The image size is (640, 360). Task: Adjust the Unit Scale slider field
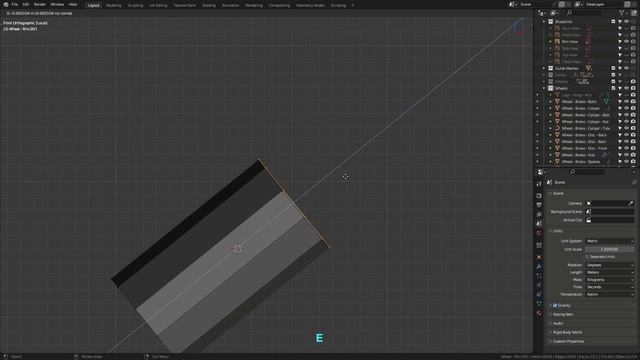(610, 249)
